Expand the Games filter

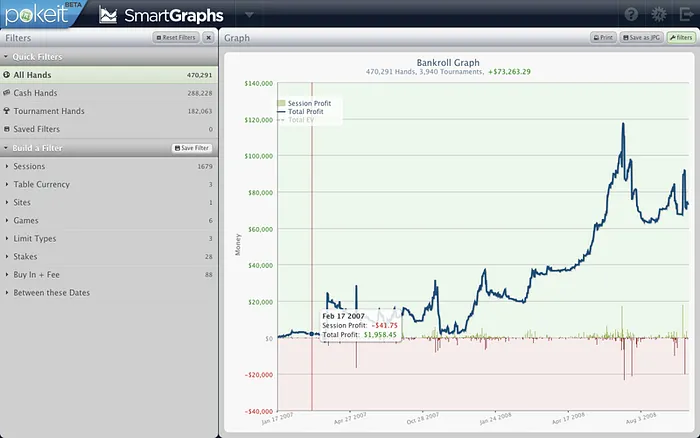[x=109, y=221]
